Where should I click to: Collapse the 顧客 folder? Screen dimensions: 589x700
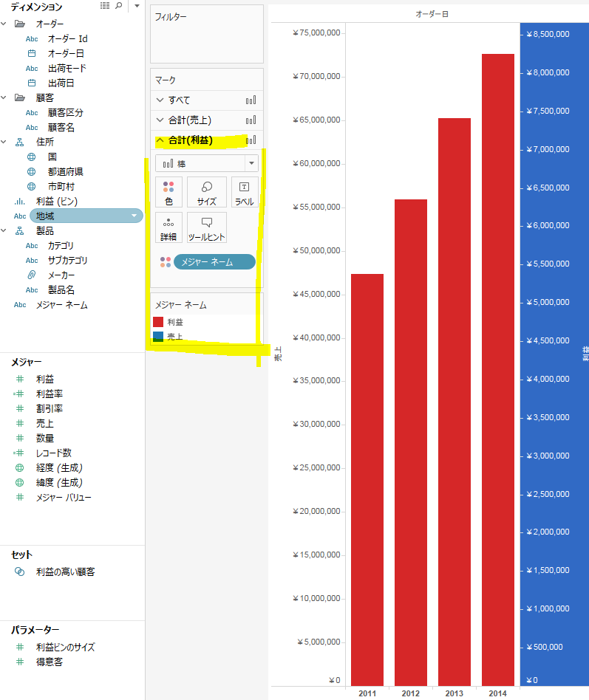coord(4,97)
